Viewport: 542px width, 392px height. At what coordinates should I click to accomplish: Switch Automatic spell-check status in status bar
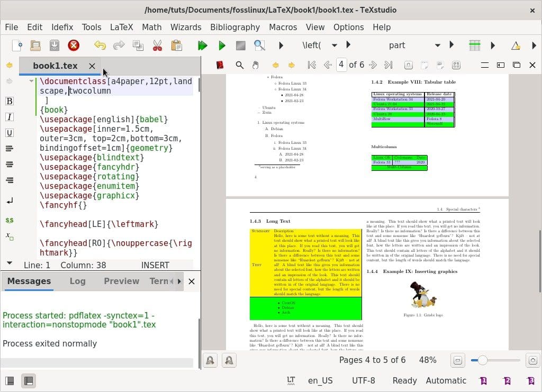coord(446,380)
